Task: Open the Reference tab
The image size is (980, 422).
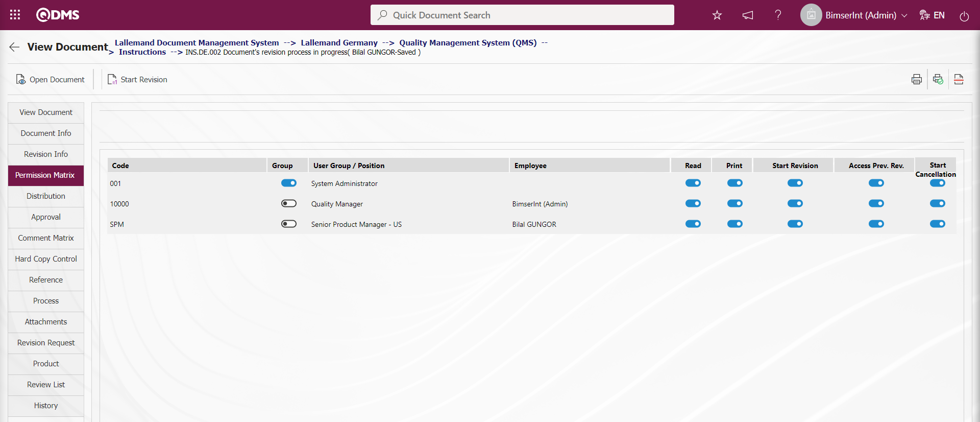Action: click(46, 280)
